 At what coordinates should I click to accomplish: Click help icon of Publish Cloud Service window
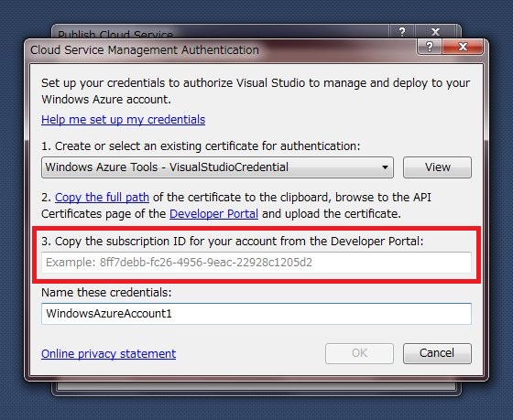[x=402, y=31]
